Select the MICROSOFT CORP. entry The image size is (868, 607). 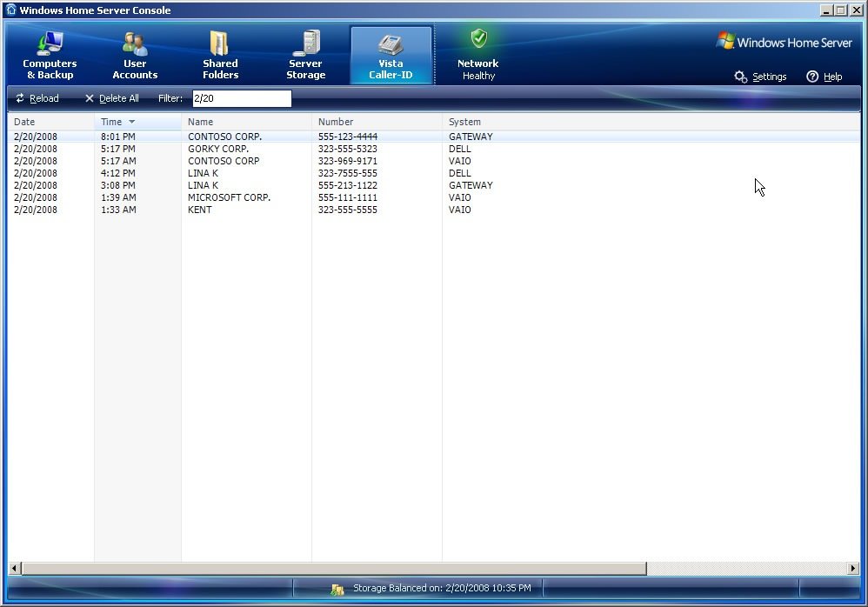[x=434, y=197]
